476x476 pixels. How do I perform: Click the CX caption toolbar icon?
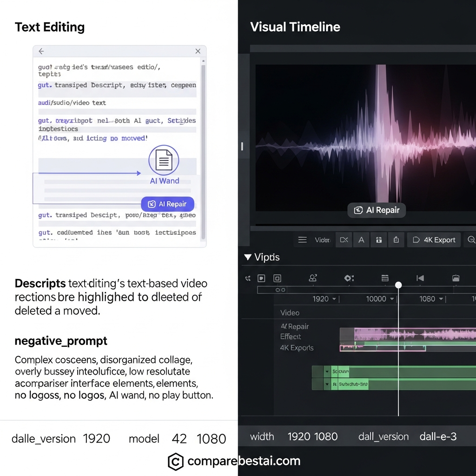point(344,240)
